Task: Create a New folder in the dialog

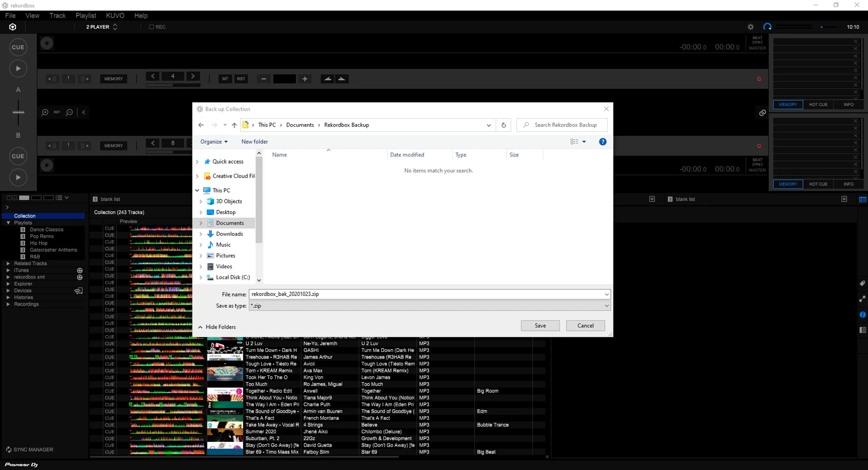Action: point(254,141)
